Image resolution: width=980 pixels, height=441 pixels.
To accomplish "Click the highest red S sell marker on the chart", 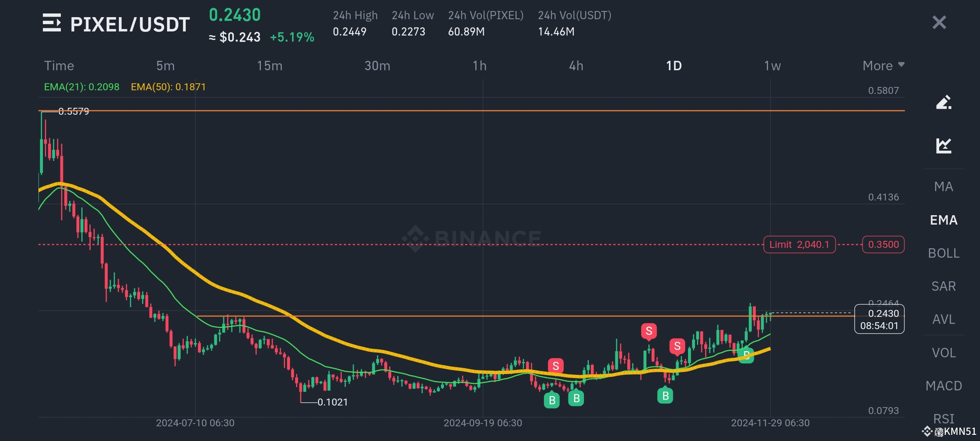I will (649, 332).
